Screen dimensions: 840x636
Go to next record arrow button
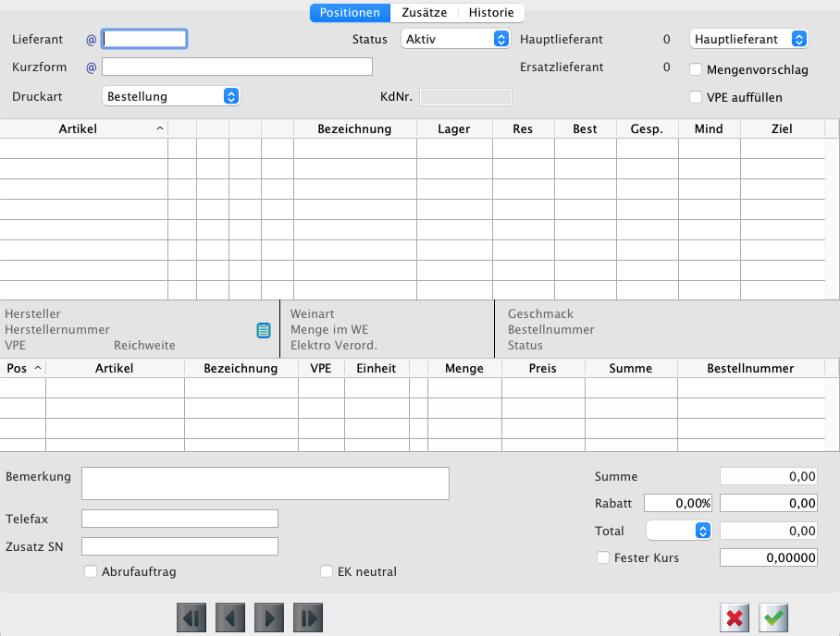coord(268,618)
